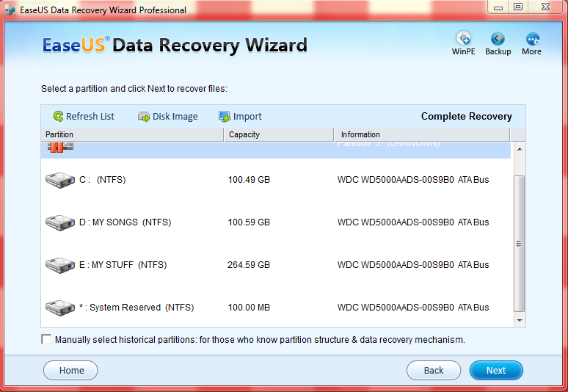Select the * : System Reserved (NTFS) text
Image resolution: width=568 pixels, height=392 pixels.
click(136, 308)
